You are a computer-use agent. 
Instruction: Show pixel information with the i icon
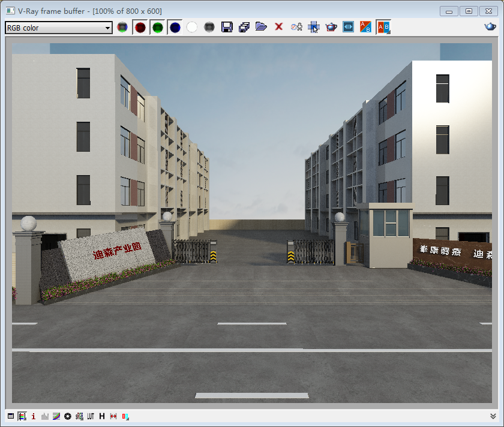[x=34, y=416]
